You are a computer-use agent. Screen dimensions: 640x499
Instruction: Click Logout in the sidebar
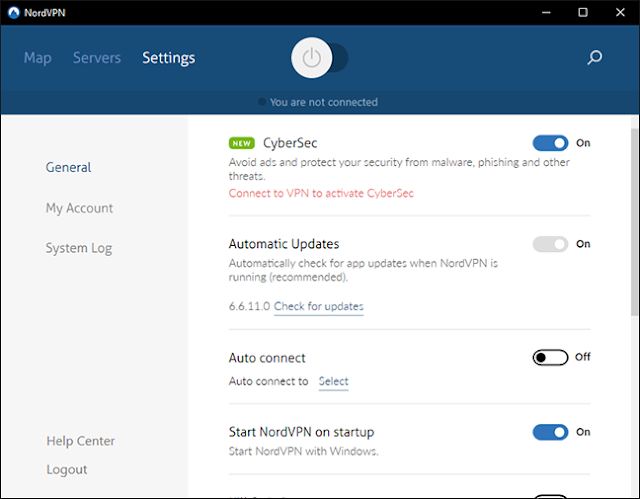pyautogui.click(x=67, y=470)
